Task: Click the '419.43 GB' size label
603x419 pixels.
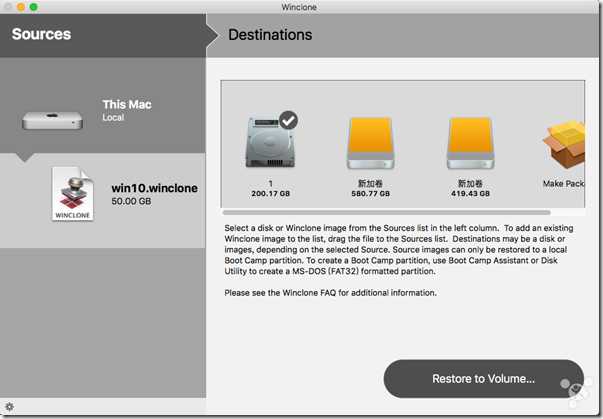Action: (x=470, y=194)
